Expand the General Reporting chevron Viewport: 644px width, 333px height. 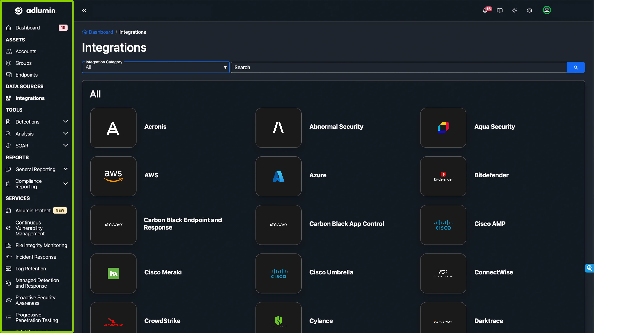[66, 169]
